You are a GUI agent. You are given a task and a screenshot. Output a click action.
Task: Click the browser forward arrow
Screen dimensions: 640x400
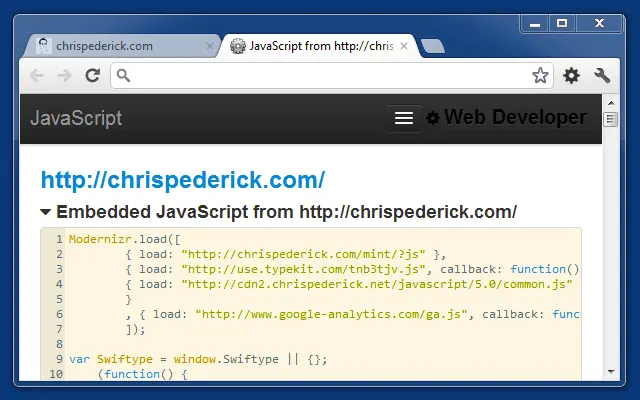(x=64, y=76)
